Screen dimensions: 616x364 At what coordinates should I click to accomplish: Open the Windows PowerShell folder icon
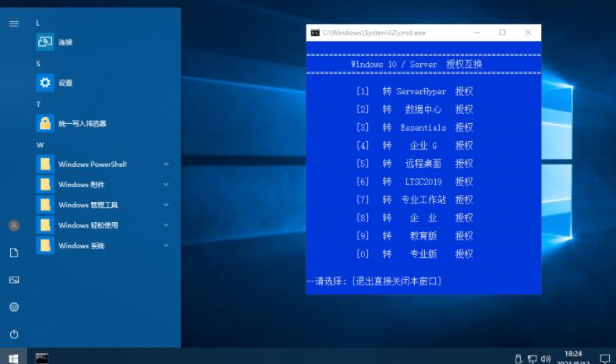[x=45, y=164]
